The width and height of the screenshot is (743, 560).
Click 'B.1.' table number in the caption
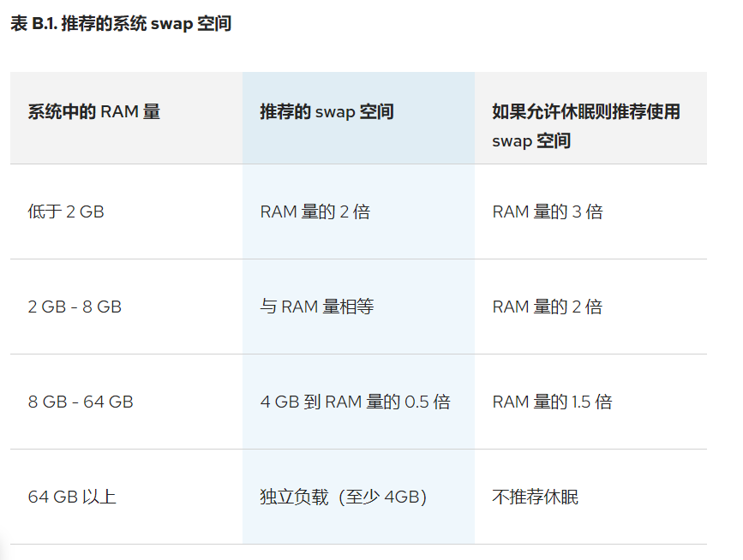pyautogui.click(x=44, y=24)
